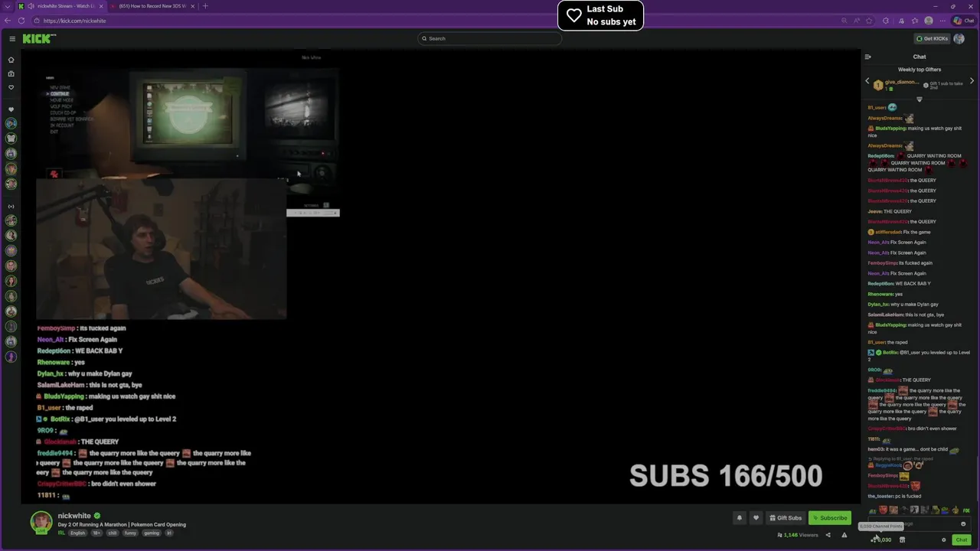Send message with Chat button

(x=962, y=540)
